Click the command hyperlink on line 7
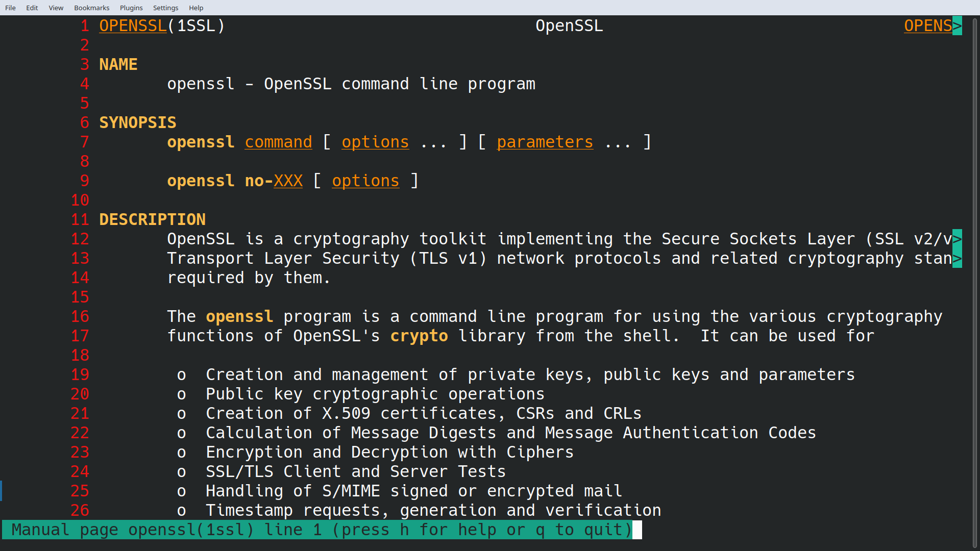980x551 pixels. click(x=278, y=142)
